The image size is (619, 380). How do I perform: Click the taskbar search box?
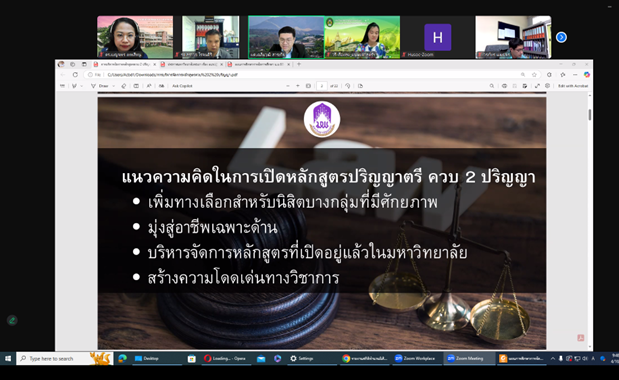point(65,358)
